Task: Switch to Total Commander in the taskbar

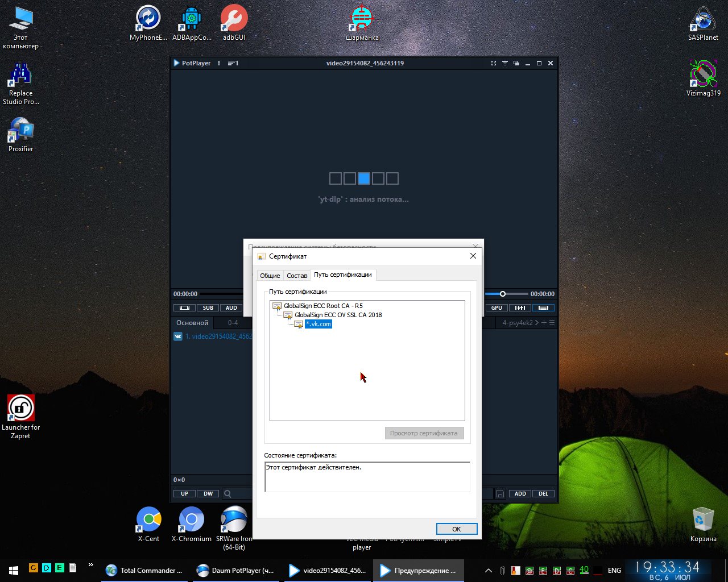Action: [x=144, y=571]
